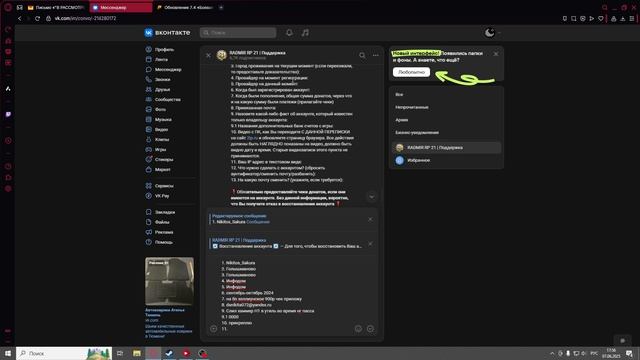This screenshot has width=640, height=360.
Task: Open File Explorer from taskbar
Action: click(x=137, y=353)
